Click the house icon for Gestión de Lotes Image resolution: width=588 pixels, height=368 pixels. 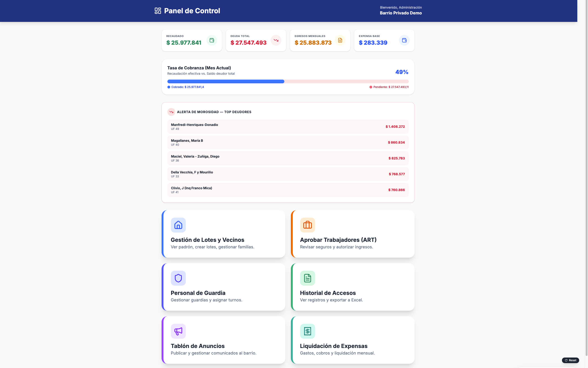pos(178,225)
